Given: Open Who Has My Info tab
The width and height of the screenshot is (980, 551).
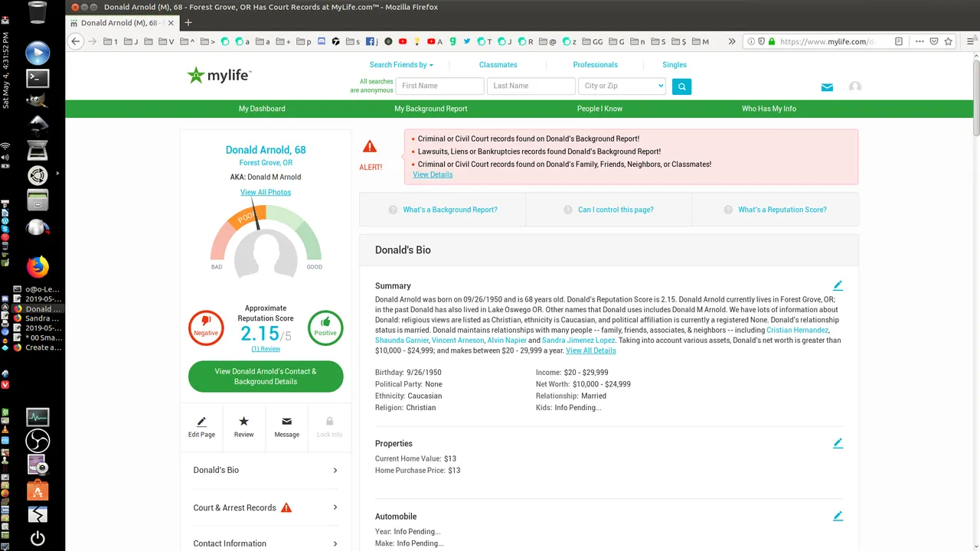Looking at the screenshot, I should 769,109.
